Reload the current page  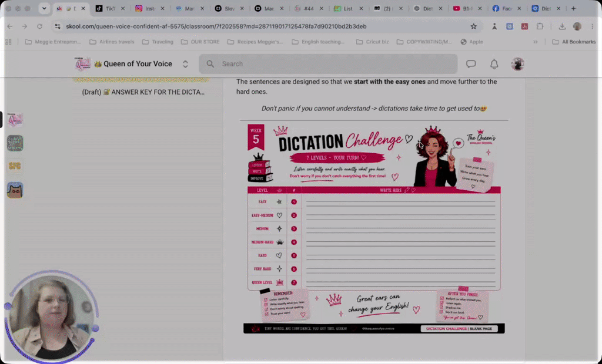coord(39,26)
